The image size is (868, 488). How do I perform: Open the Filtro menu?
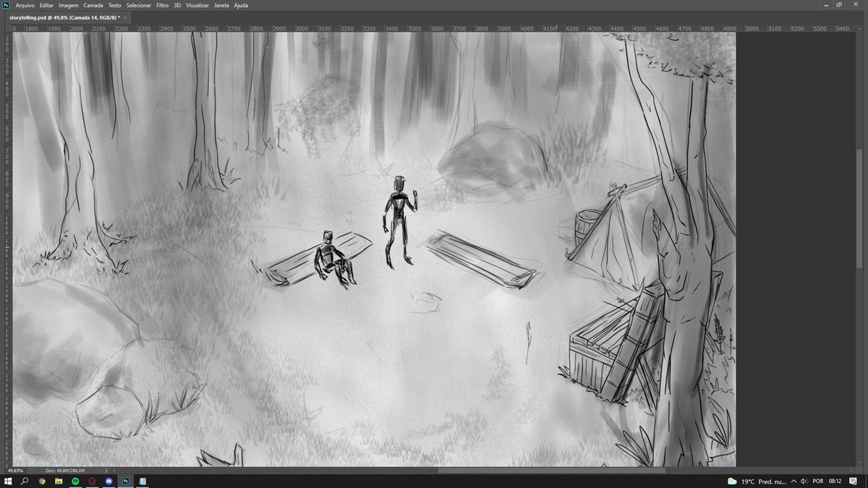(x=163, y=5)
